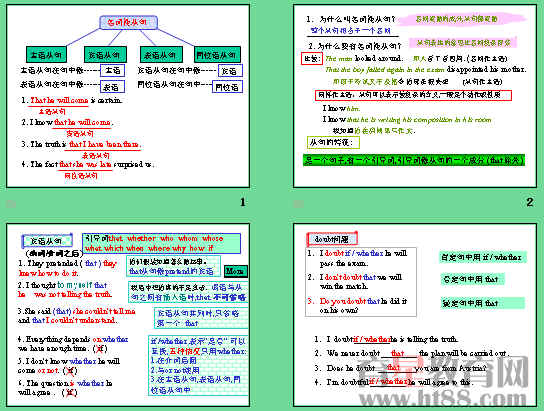Click the green 同位语从句 box
The image size is (544, 411).
click(217, 54)
